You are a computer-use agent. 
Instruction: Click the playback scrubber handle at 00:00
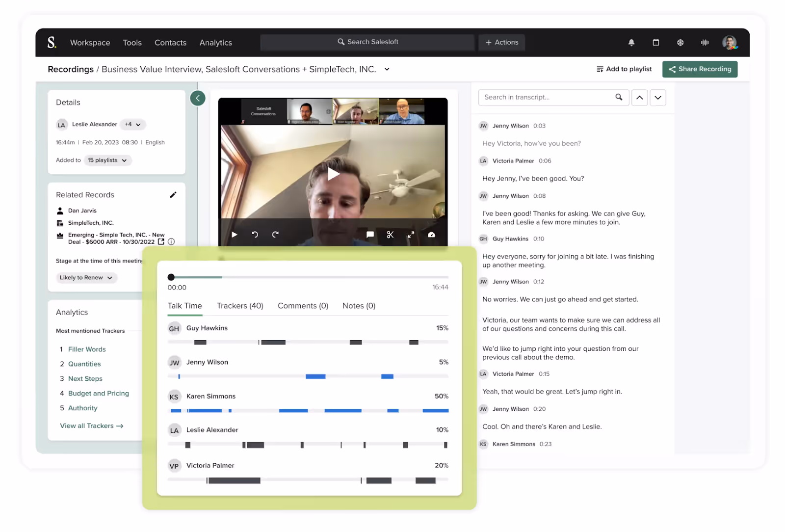coord(171,277)
